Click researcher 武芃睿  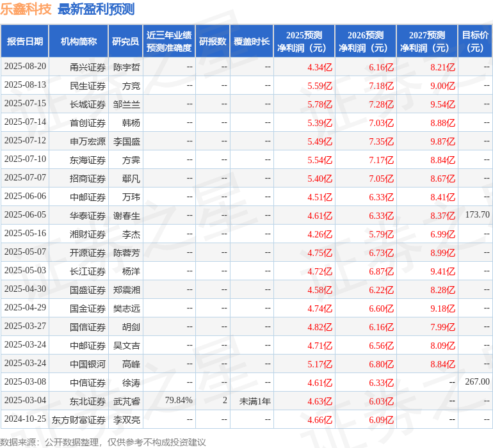[127, 401]
